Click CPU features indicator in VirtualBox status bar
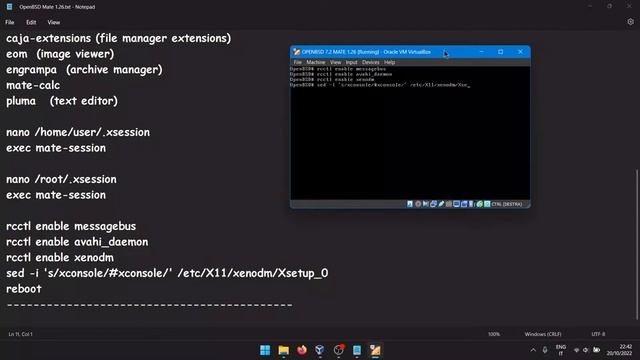 pyautogui.click(x=471, y=204)
